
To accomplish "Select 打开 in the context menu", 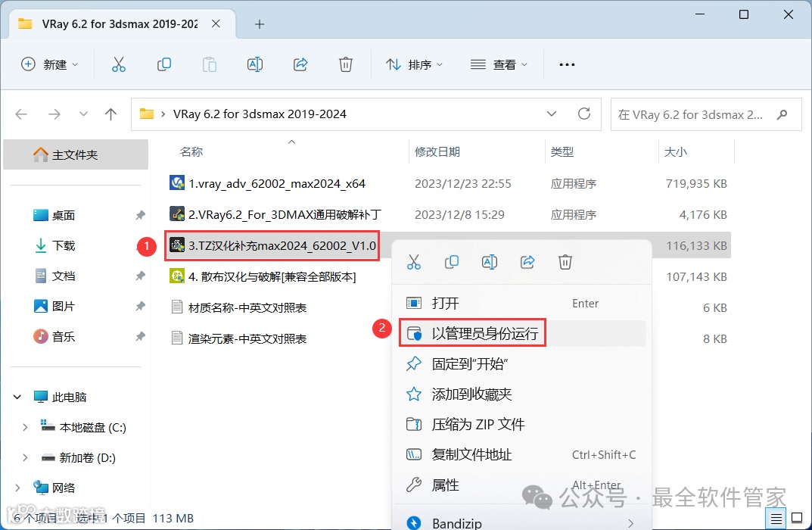I will tap(522, 303).
